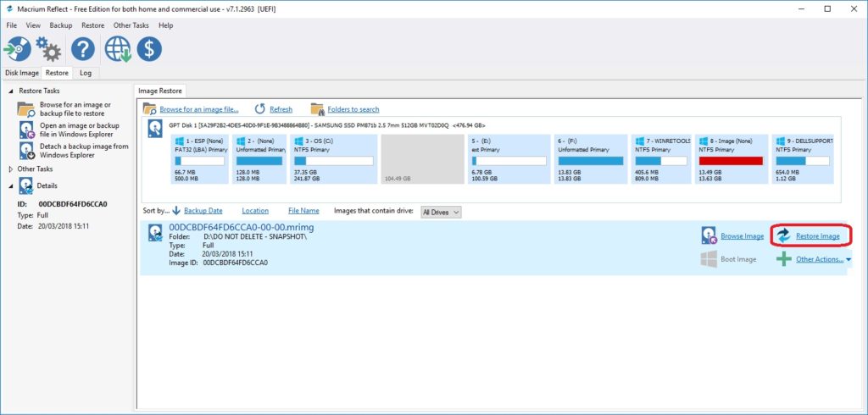Click the Other Actions link
The image size is (868, 415).
point(820,259)
